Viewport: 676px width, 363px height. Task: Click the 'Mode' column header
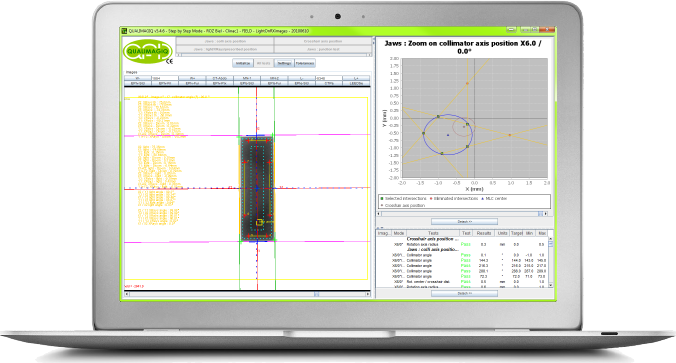(x=398, y=233)
